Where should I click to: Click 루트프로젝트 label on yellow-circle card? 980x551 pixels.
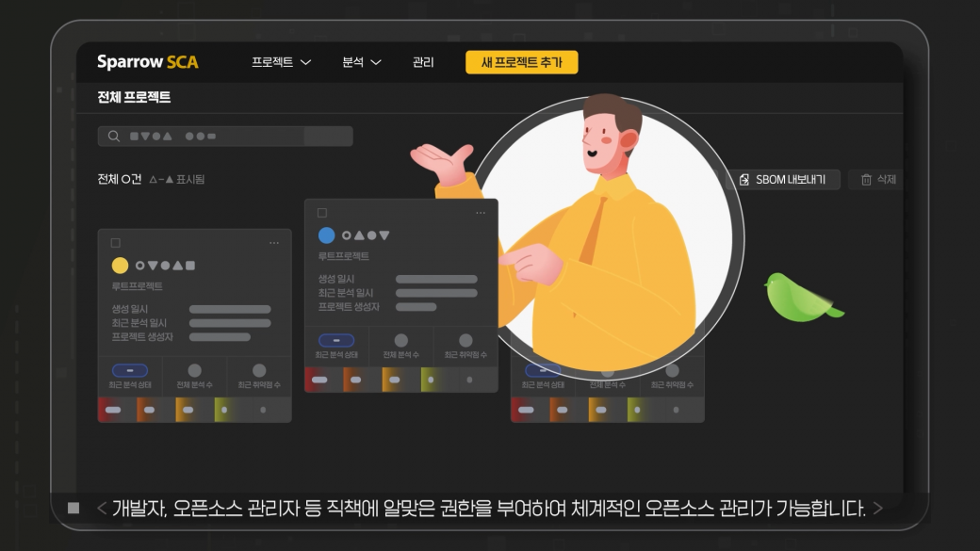point(137,286)
